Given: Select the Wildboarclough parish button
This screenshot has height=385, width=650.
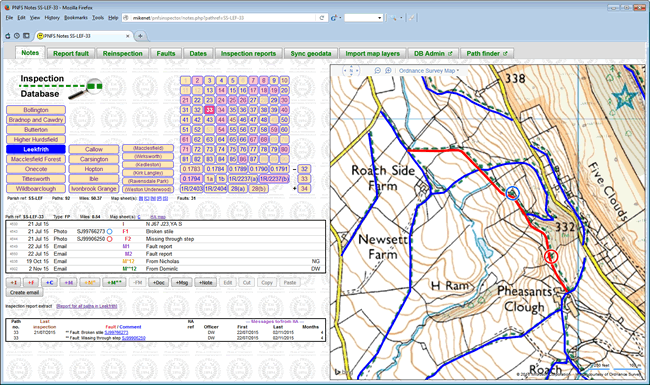Looking at the screenshot, I should coord(36,189).
